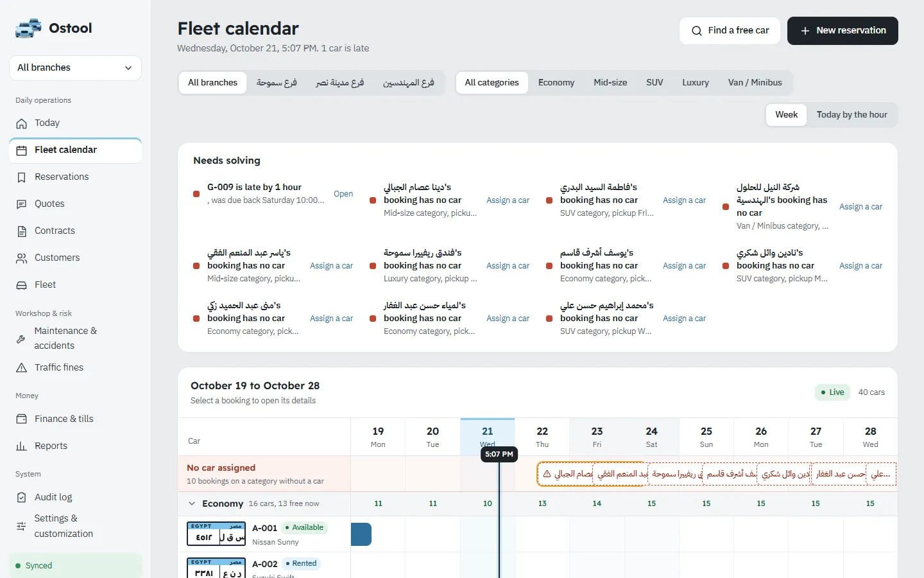Click the Contracts document icon
The width and height of the screenshot is (924, 578).
(x=22, y=231)
